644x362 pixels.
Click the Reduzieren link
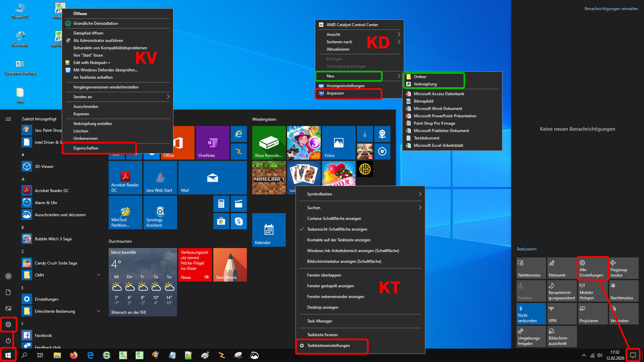(526, 249)
